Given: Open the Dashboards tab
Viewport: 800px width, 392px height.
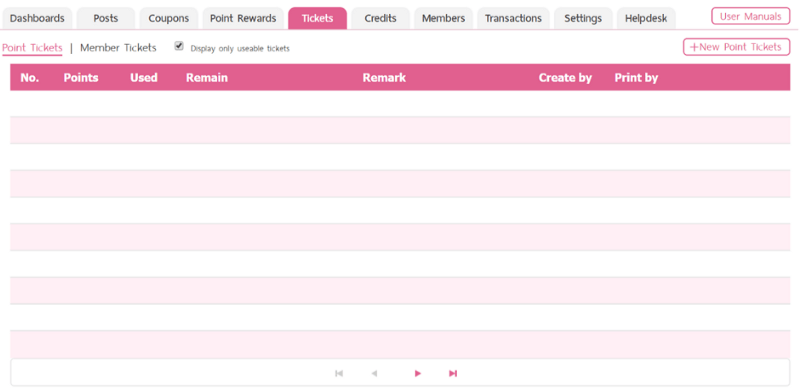Looking at the screenshot, I should coord(37,18).
